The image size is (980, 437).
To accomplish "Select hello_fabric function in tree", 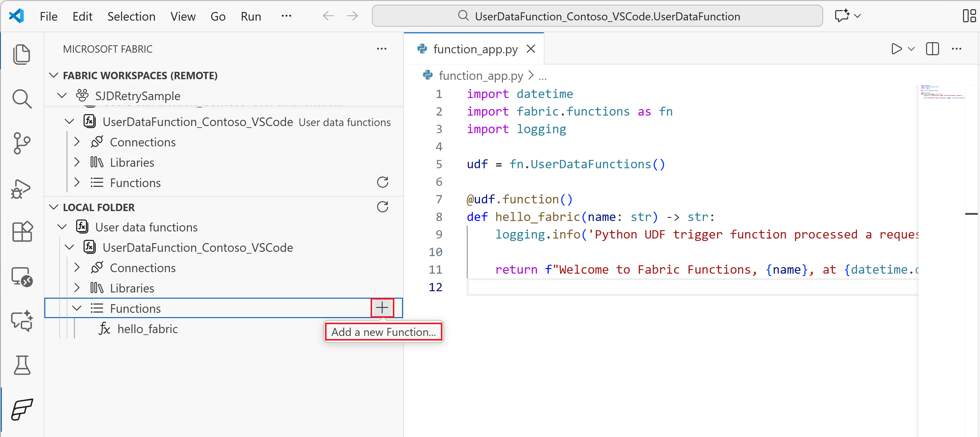I will [x=147, y=329].
